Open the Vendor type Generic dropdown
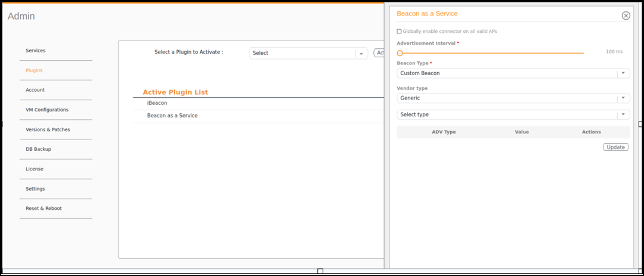This screenshot has width=644, height=276. (513, 98)
